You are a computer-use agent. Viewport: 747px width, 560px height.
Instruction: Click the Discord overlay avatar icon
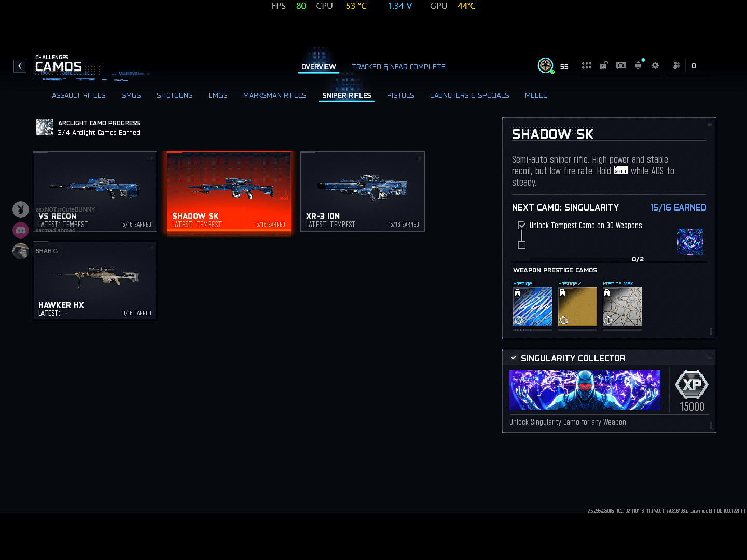click(x=21, y=230)
